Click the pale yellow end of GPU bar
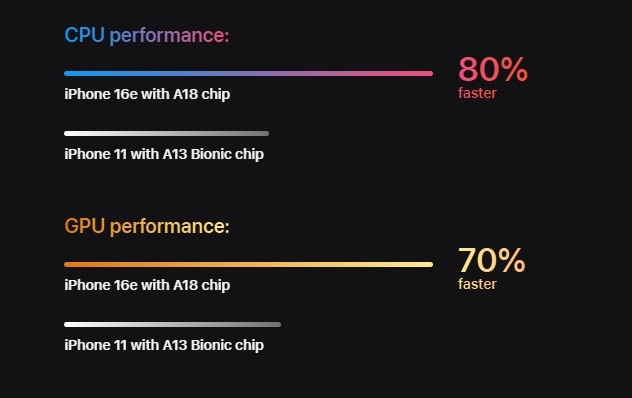 coord(427,265)
